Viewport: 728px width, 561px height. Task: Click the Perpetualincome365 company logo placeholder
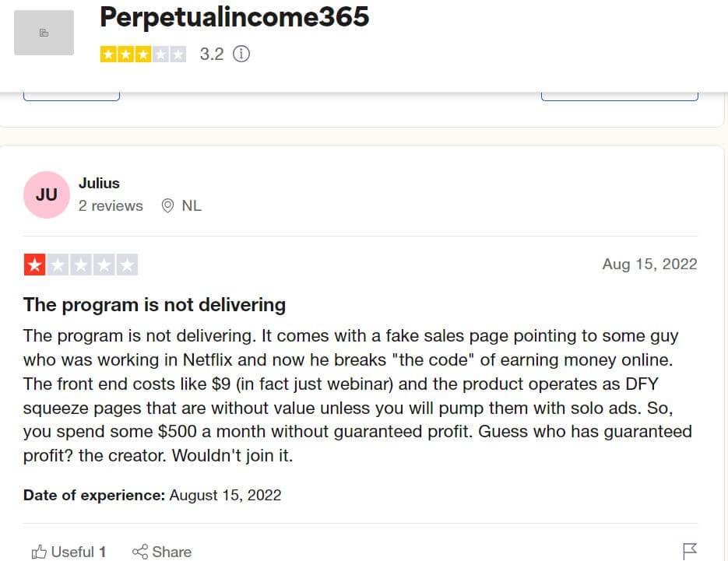pyautogui.click(x=44, y=33)
